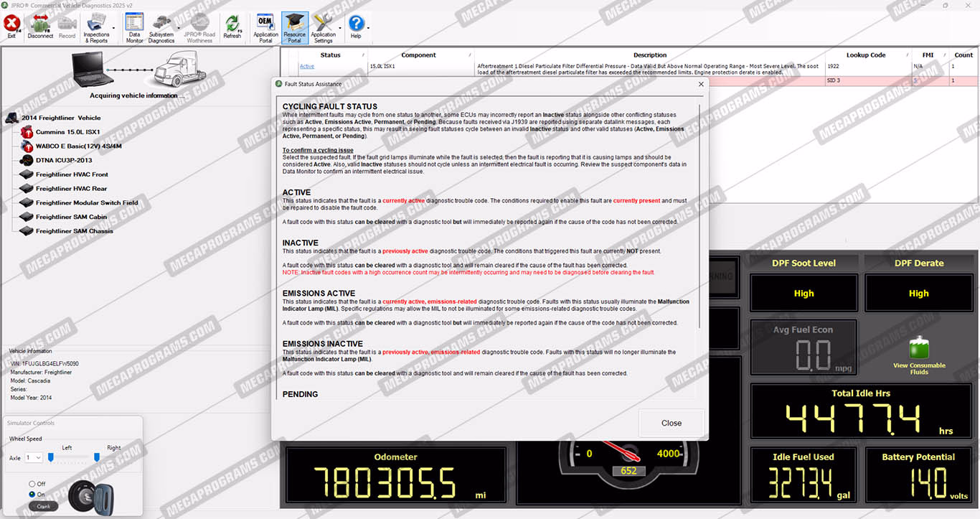Image resolution: width=980 pixels, height=519 pixels.
Task: Click the View Consumable Fluids icon
Action: click(919, 348)
